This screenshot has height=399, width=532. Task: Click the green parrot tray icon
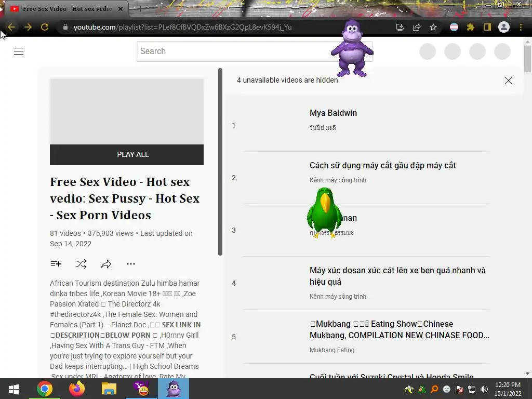(x=422, y=389)
